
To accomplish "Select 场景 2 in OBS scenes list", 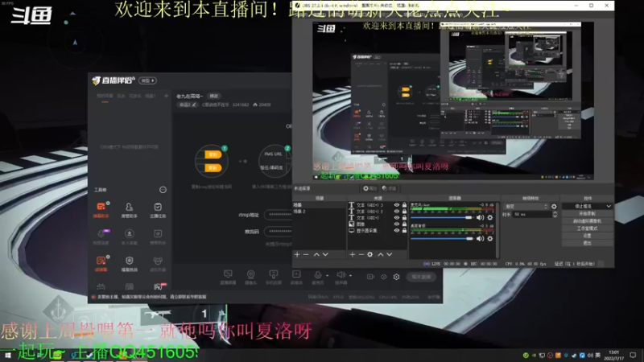I will 319,212.
